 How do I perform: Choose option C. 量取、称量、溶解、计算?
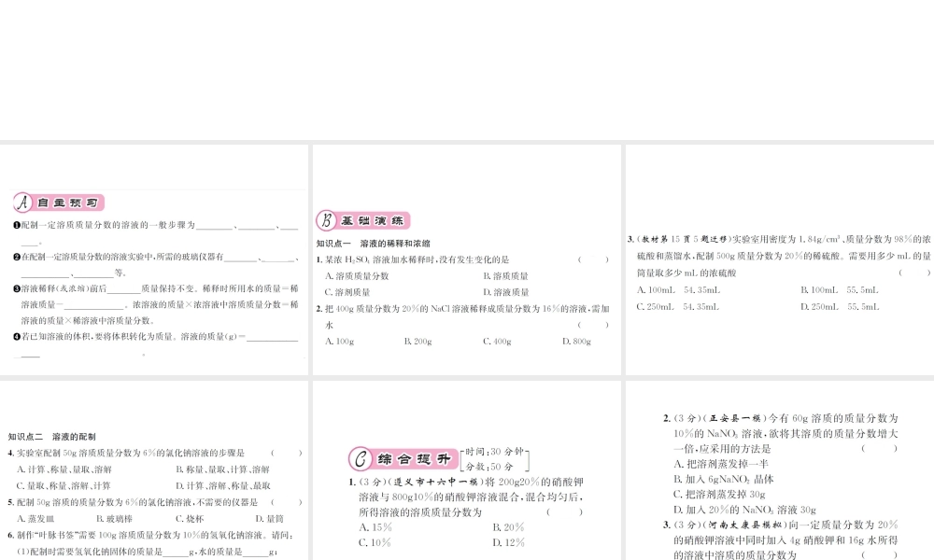click(x=64, y=485)
